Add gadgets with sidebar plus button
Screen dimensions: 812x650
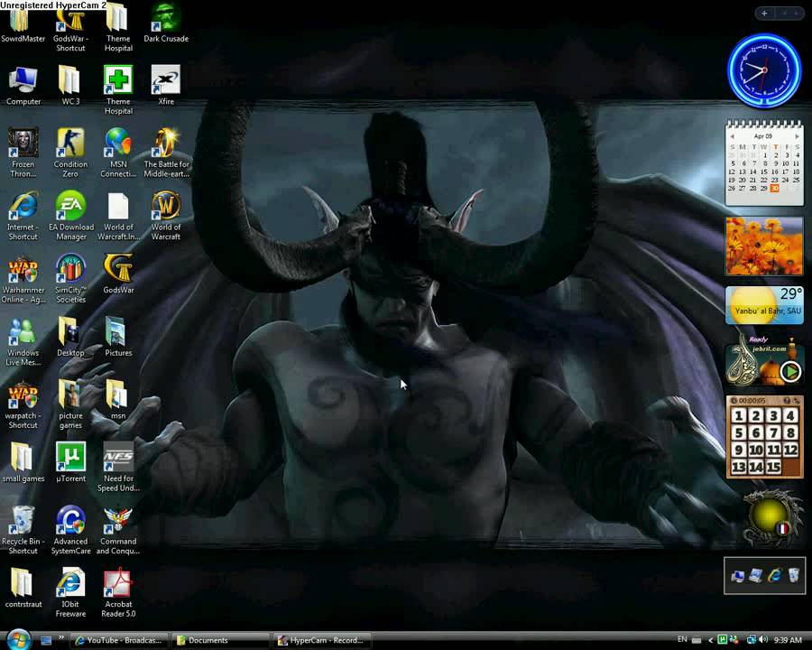tap(764, 14)
